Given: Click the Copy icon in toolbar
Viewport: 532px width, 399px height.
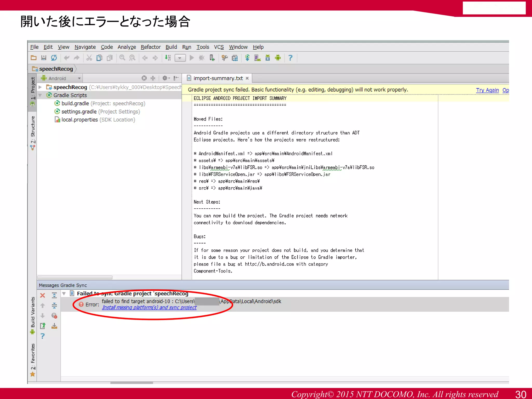Looking at the screenshot, I should [99, 58].
